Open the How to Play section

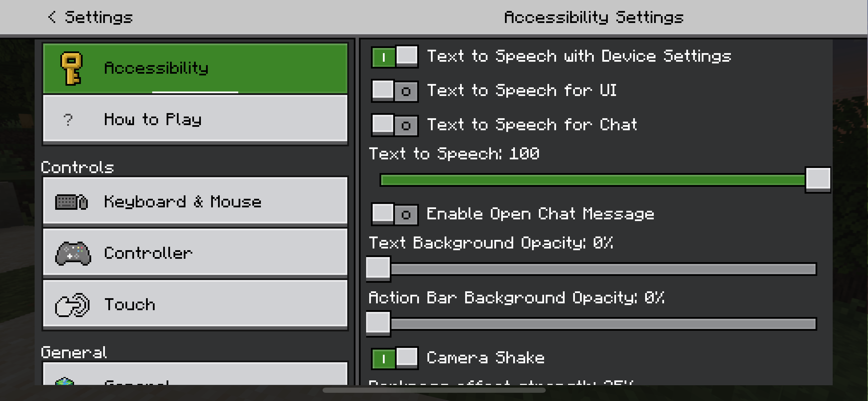[194, 120]
